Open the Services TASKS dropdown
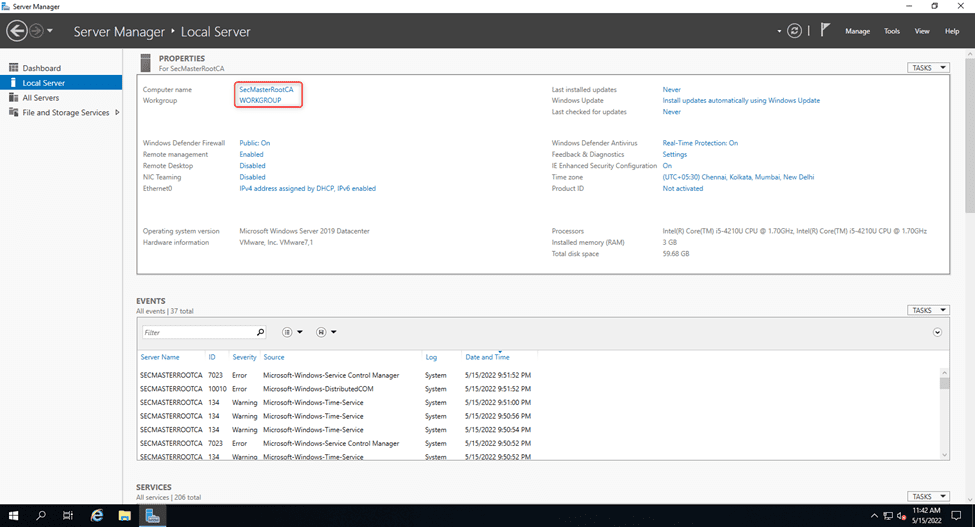The width and height of the screenshot is (975, 527). [928, 497]
